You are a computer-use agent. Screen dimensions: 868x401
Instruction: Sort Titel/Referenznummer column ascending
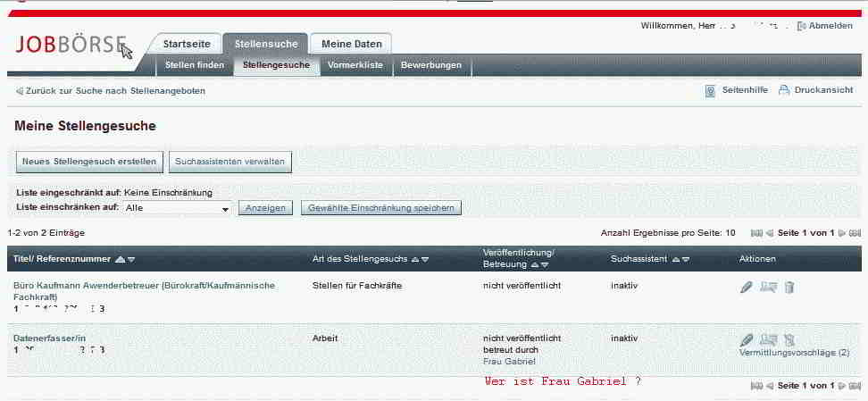(x=120, y=259)
